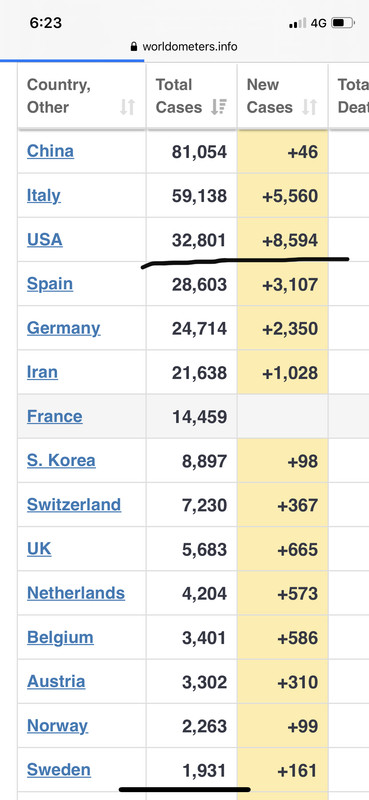Tap the cellular signal bars icon
The height and width of the screenshot is (800, 369).
coord(298,23)
